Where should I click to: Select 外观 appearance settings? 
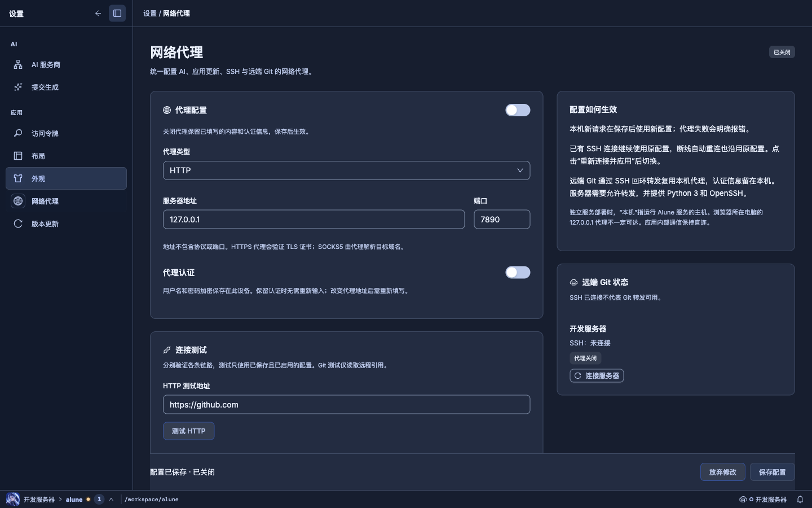tap(66, 178)
